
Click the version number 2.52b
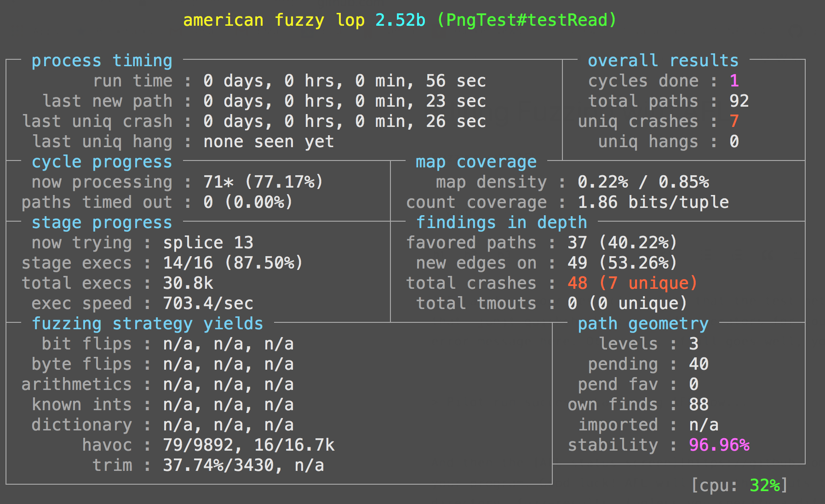pyautogui.click(x=400, y=20)
